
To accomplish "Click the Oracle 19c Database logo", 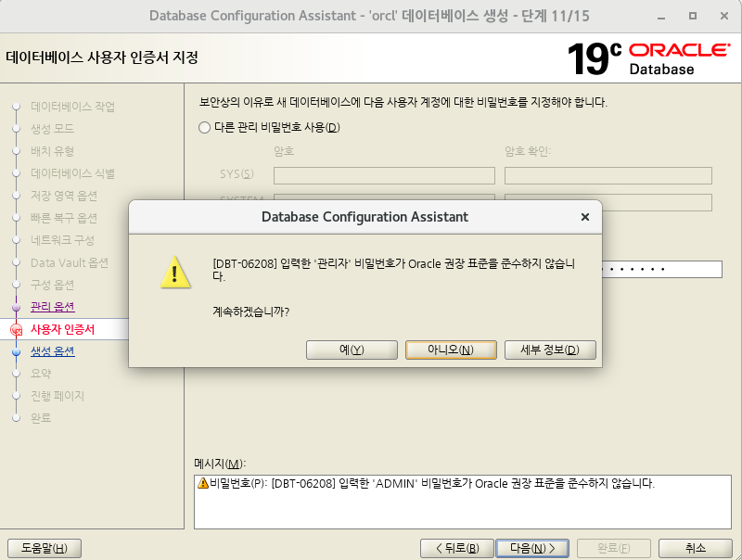I will click(x=648, y=58).
